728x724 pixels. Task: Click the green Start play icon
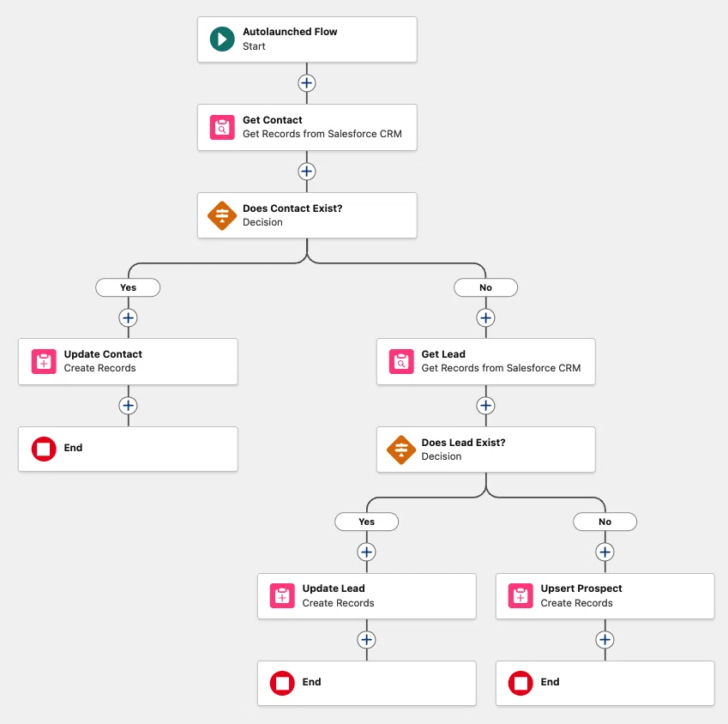pos(222,39)
